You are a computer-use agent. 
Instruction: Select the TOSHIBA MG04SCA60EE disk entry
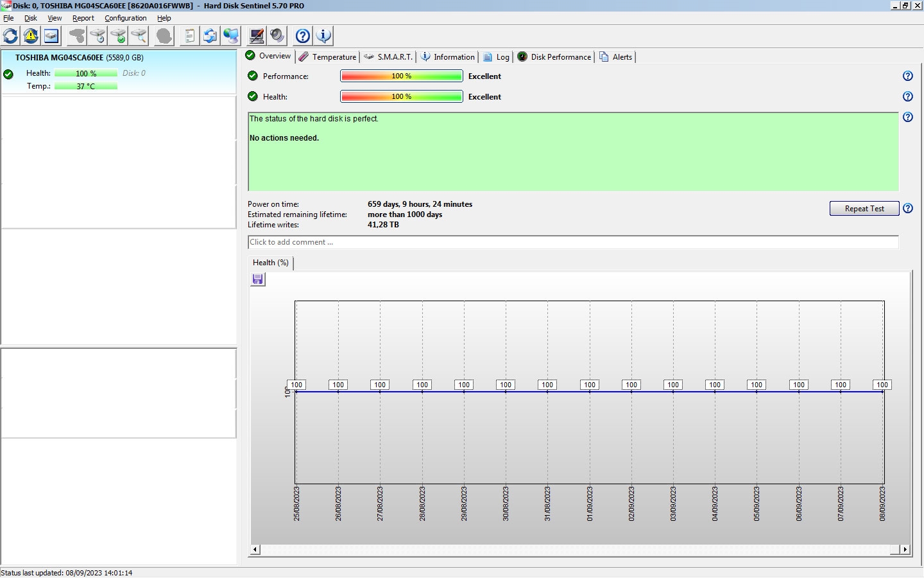pos(80,58)
